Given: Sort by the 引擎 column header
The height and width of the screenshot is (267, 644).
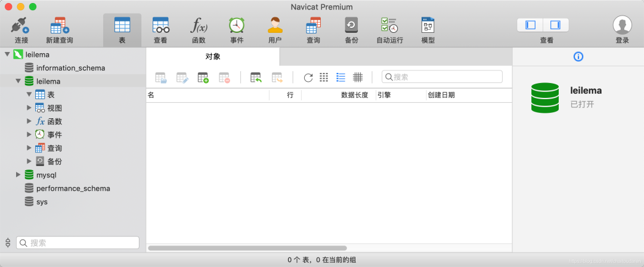Looking at the screenshot, I should (x=401, y=95).
